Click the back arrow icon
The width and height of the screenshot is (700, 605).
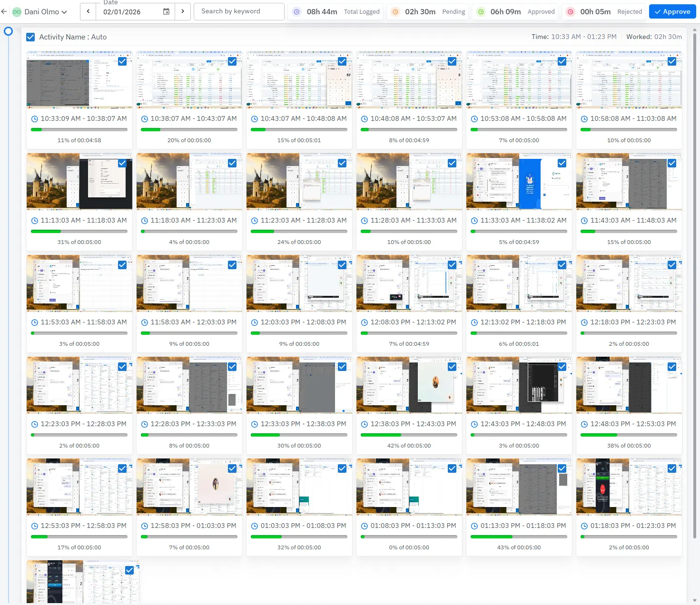click(4, 11)
